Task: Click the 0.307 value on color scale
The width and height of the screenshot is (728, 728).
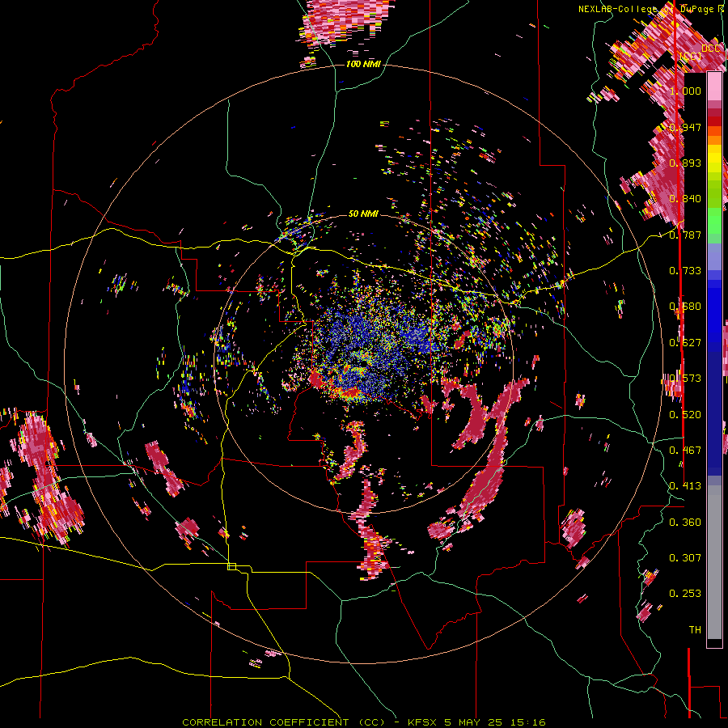Action: pyautogui.click(x=685, y=558)
